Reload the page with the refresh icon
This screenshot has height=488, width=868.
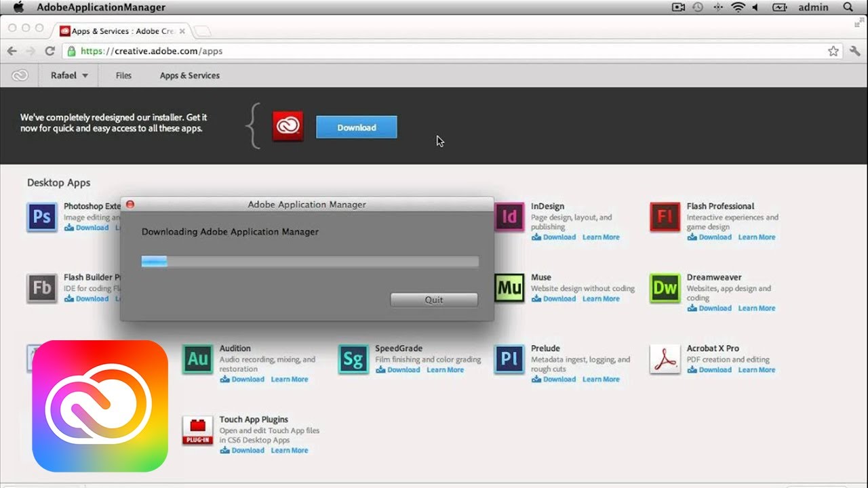(x=50, y=51)
